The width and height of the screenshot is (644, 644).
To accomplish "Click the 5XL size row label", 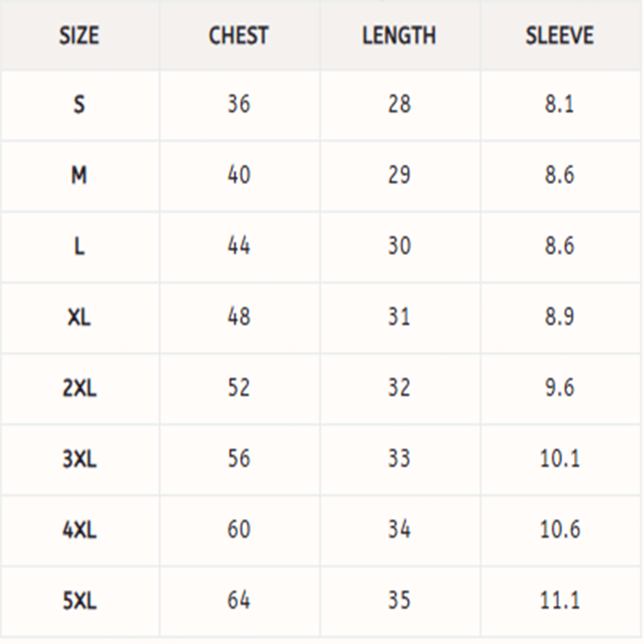I will (x=79, y=601).
